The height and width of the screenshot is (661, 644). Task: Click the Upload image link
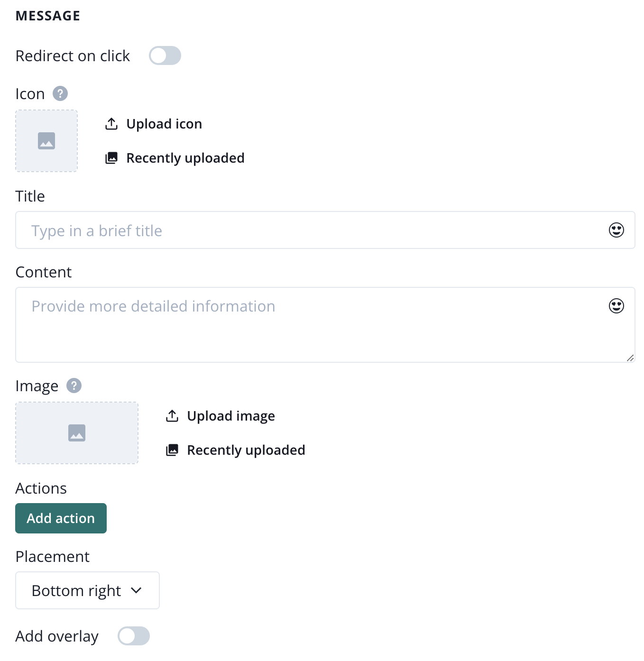pyautogui.click(x=231, y=416)
